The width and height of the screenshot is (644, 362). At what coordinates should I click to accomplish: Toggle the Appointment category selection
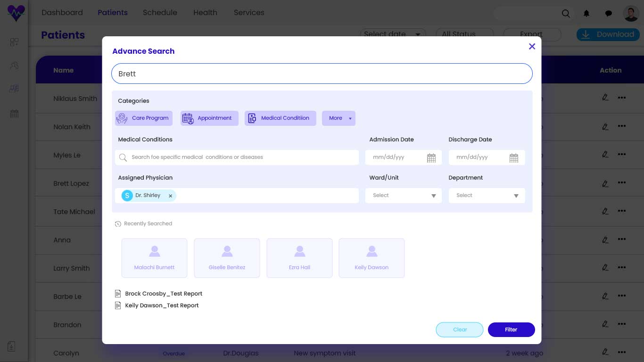pos(209,118)
